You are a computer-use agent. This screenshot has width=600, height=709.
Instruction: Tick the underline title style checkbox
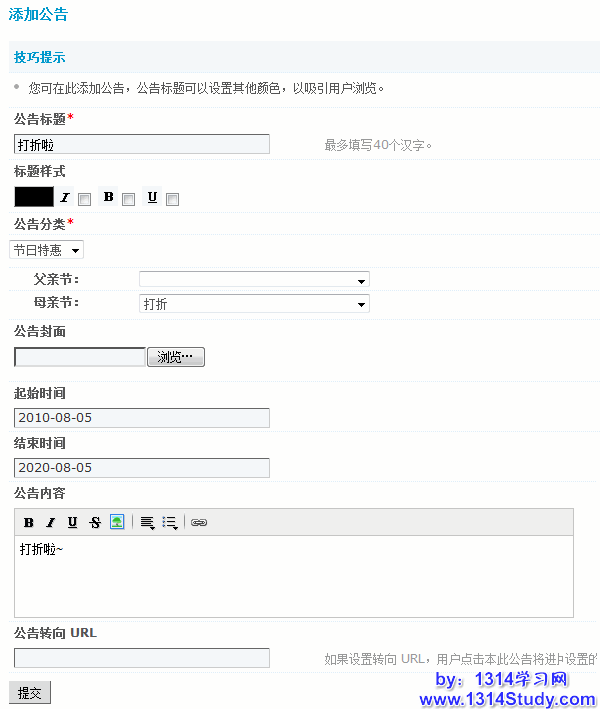(172, 199)
